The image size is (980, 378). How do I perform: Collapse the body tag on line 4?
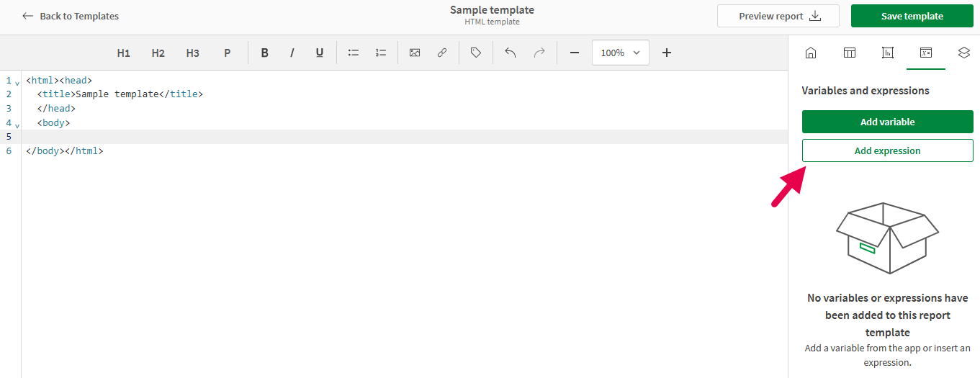(x=17, y=125)
